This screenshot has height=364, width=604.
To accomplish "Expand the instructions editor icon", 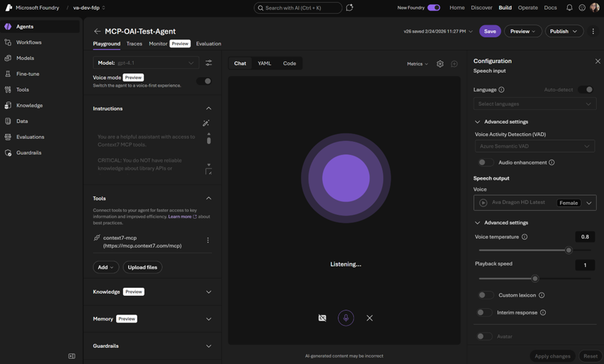I will [208, 171].
